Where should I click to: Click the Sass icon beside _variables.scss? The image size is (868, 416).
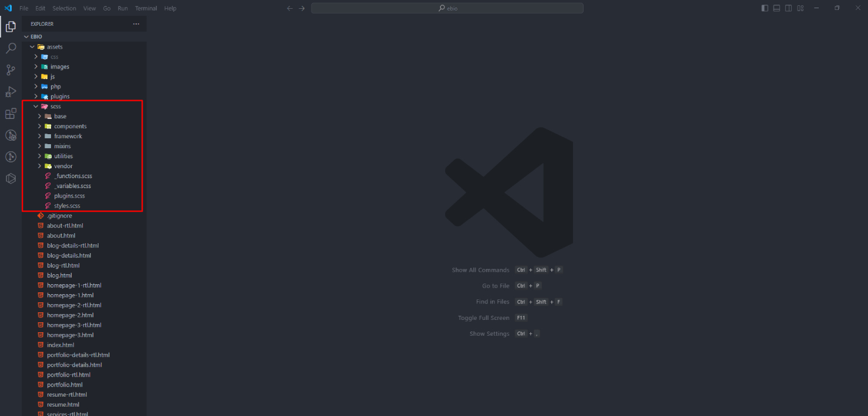(x=48, y=186)
